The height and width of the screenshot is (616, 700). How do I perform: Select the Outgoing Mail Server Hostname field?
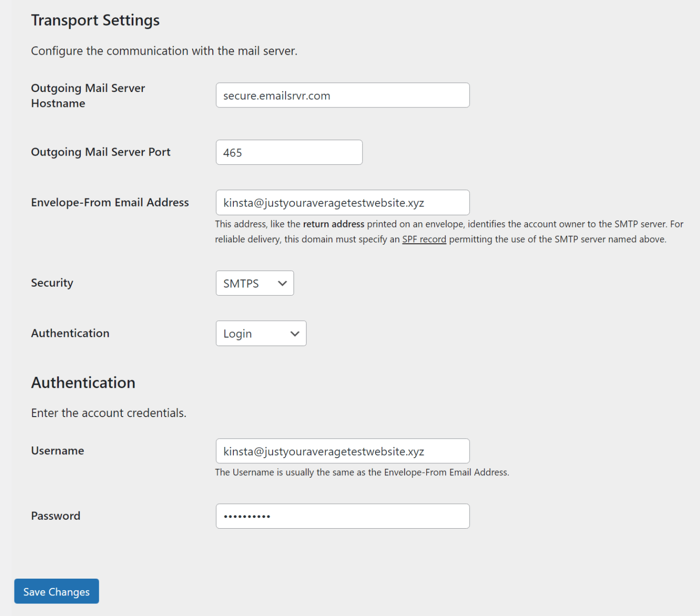(342, 95)
